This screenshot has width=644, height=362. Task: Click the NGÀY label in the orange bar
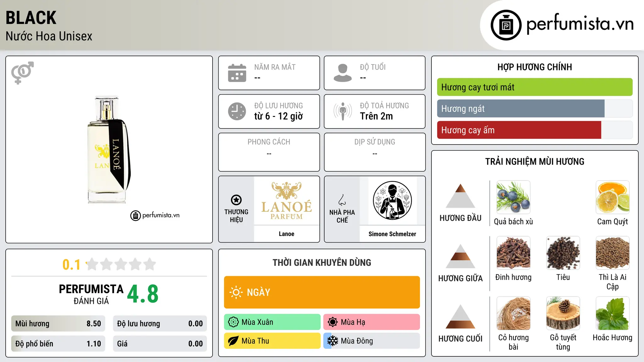pyautogui.click(x=258, y=292)
